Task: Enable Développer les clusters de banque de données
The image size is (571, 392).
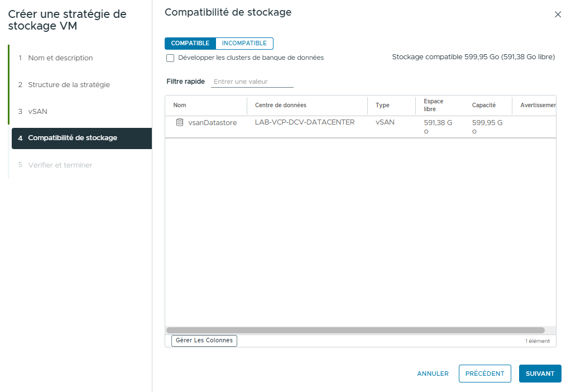Action: 170,58
